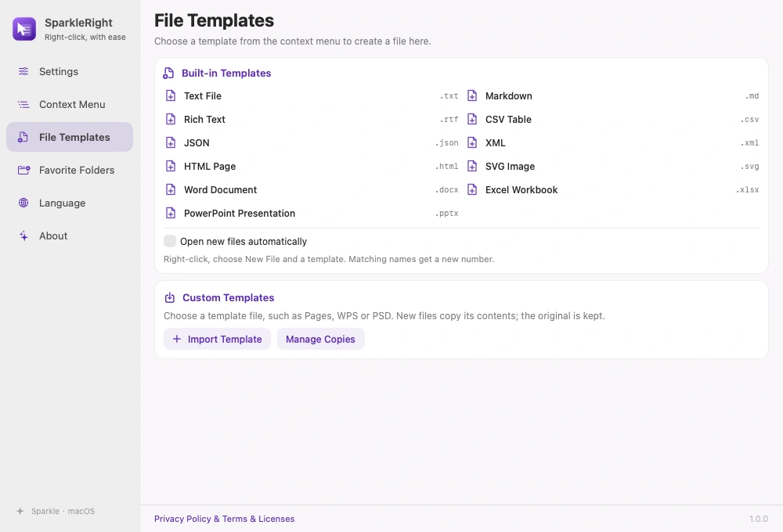Select the SVG Image template name
This screenshot has height=532, width=783.
click(x=510, y=166)
